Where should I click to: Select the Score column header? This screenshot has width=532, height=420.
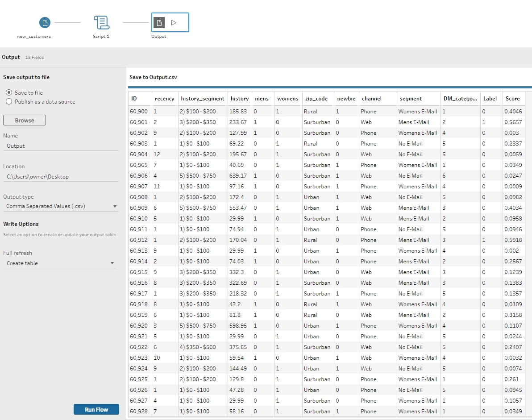click(x=512, y=99)
